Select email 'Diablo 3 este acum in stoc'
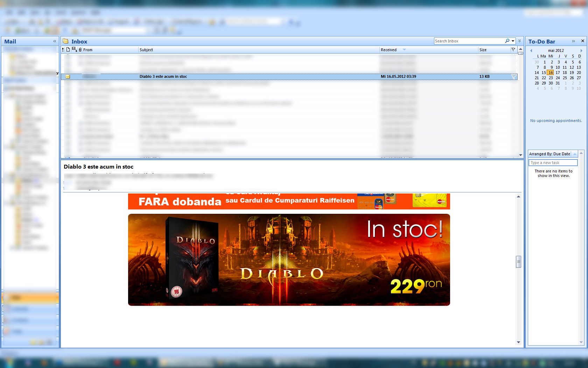 [289, 76]
